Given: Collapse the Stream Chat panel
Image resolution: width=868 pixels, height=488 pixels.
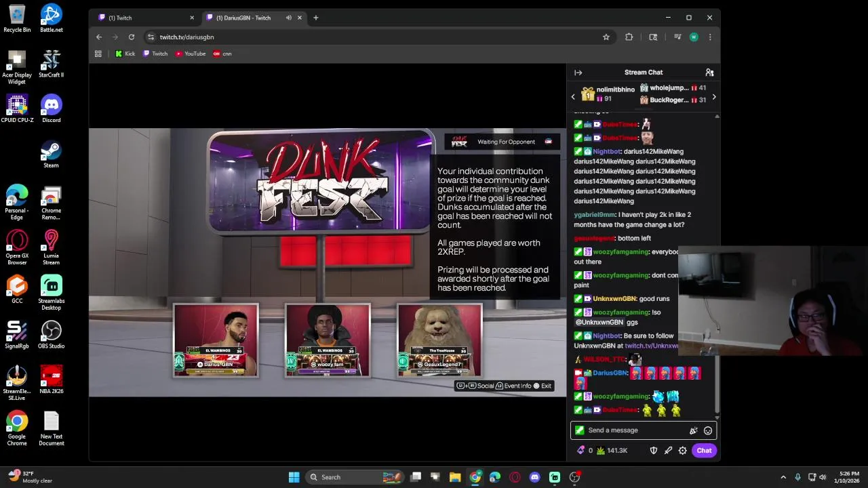Looking at the screenshot, I should tap(578, 73).
